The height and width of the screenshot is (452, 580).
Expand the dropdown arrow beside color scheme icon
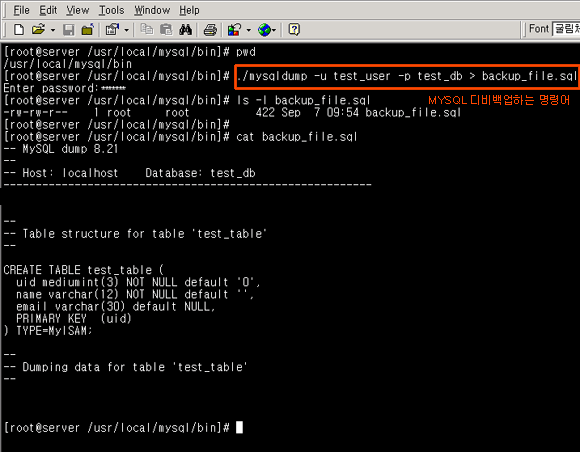[249, 30]
